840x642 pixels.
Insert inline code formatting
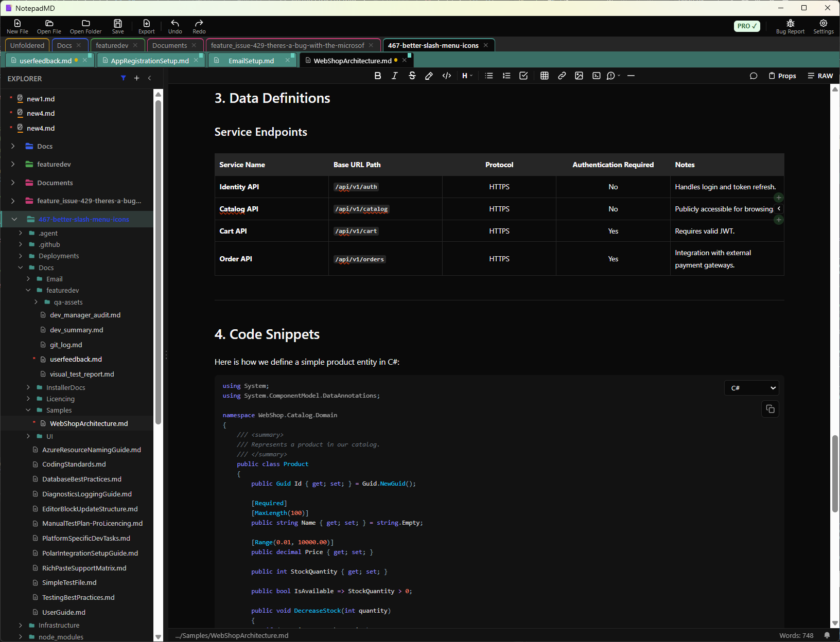[447, 76]
